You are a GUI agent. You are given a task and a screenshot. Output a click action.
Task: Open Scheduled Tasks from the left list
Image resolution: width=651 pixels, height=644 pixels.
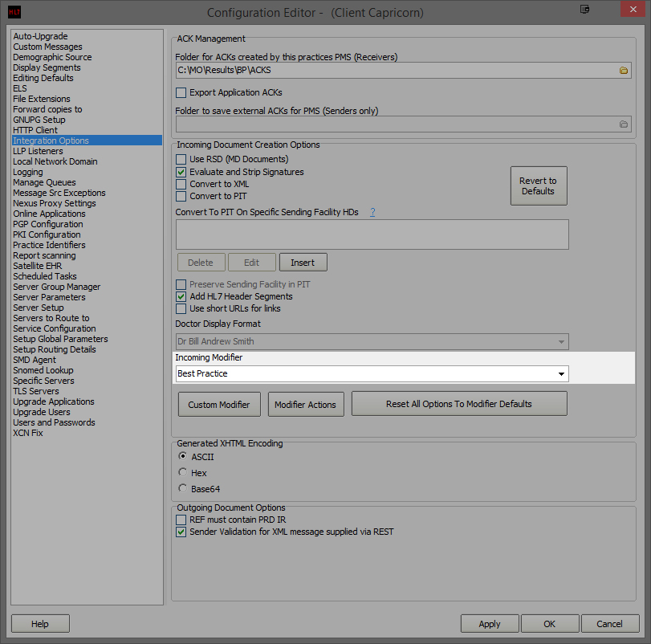(45, 276)
